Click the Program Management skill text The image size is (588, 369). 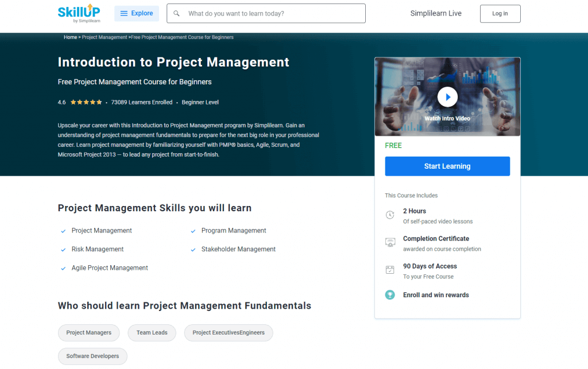click(x=234, y=231)
